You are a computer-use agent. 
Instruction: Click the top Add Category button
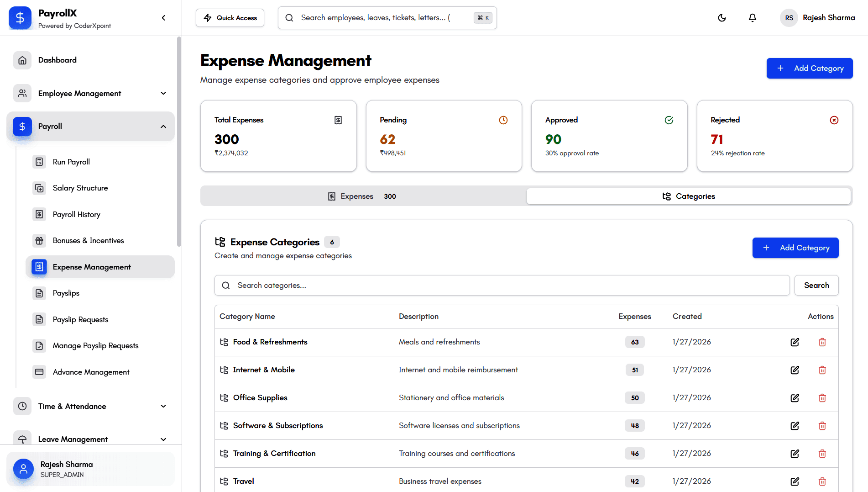coord(809,68)
